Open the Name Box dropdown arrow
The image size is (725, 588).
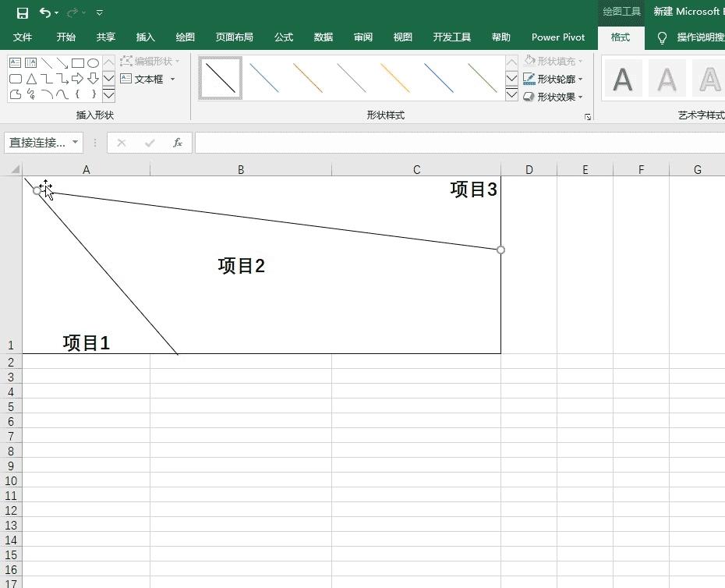point(73,143)
